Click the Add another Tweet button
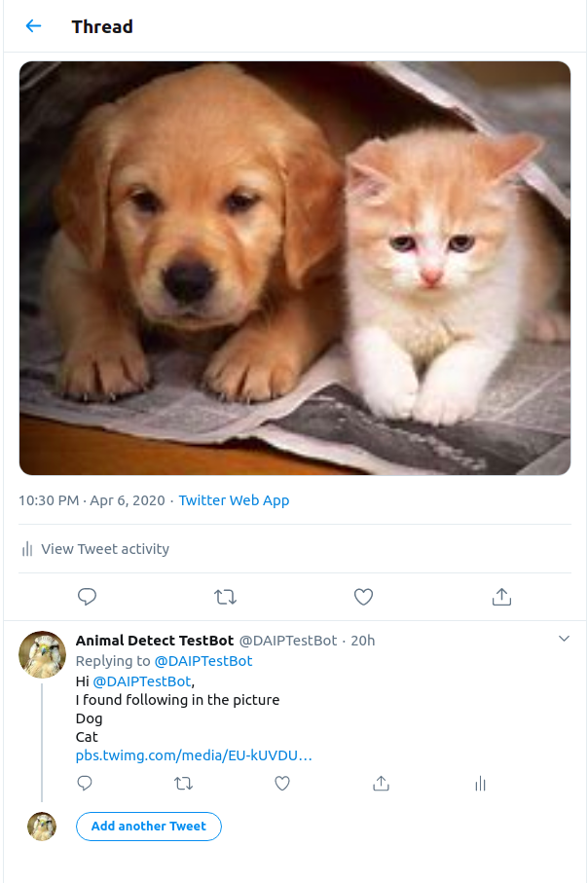The width and height of the screenshot is (588, 883). tap(148, 827)
